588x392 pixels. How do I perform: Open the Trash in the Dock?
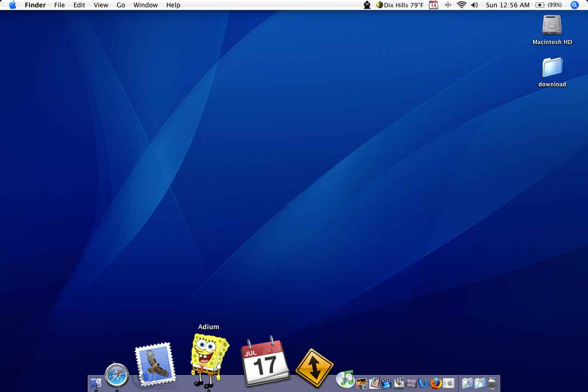[492, 383]
